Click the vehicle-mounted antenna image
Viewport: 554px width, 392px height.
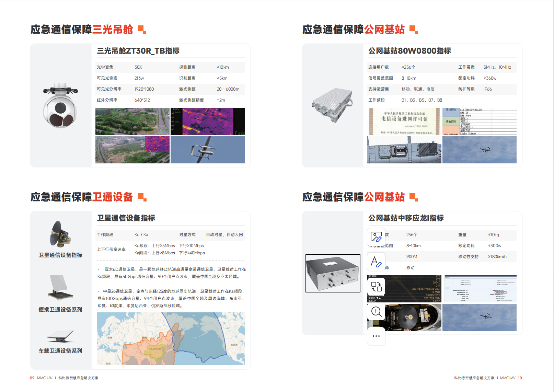60,336
